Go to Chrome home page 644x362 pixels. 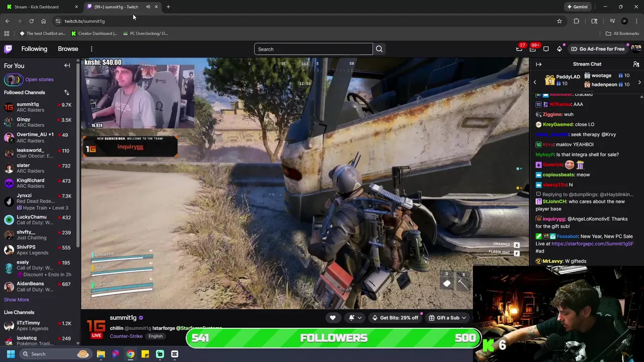click(43, 21)
